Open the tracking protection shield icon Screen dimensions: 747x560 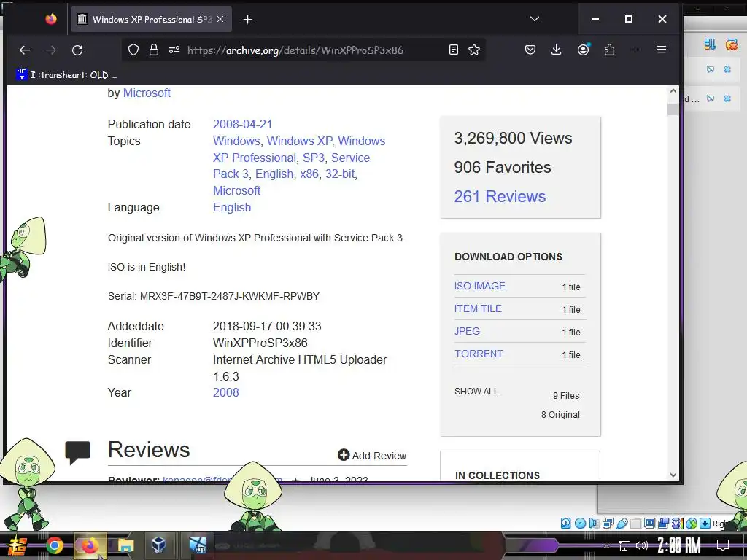pyautogui.click(x=133, y=50)
